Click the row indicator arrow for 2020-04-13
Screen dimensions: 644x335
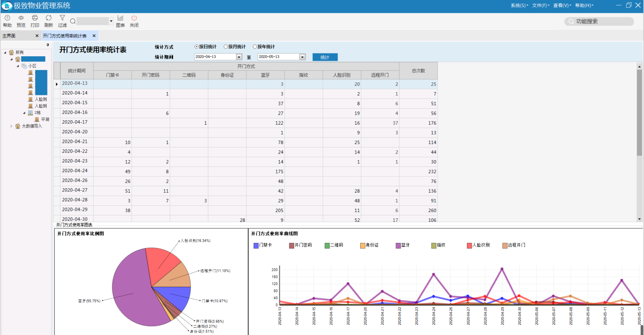pyautogui.click(x=57, y=84)
